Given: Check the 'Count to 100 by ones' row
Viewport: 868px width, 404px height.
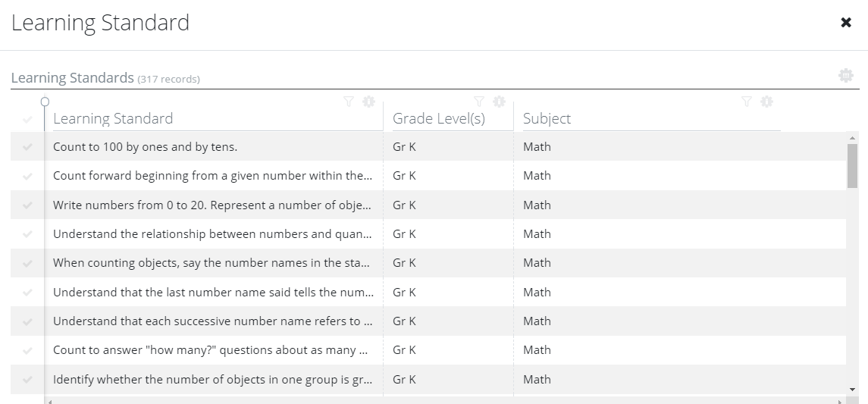Looking at the screenshot, I should 27,146.
